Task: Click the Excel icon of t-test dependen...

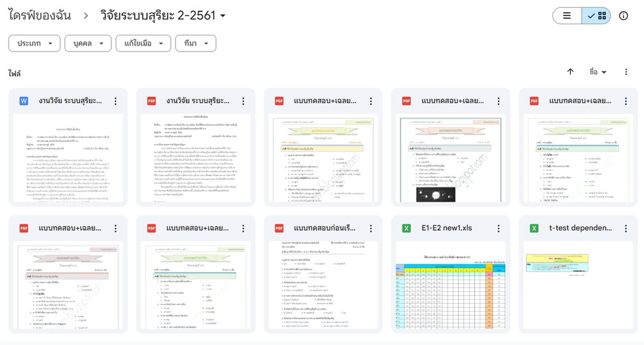Action: point(535,228)
